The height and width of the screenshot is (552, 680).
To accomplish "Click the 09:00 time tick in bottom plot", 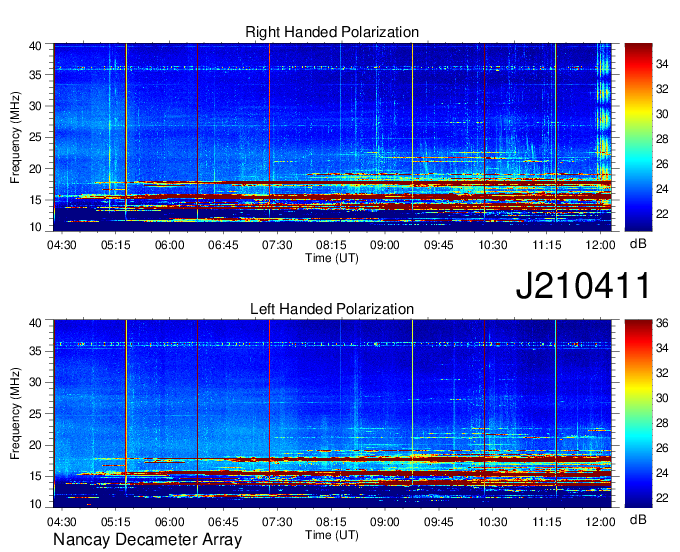I will pyautogui.click(x=385, y=522).
